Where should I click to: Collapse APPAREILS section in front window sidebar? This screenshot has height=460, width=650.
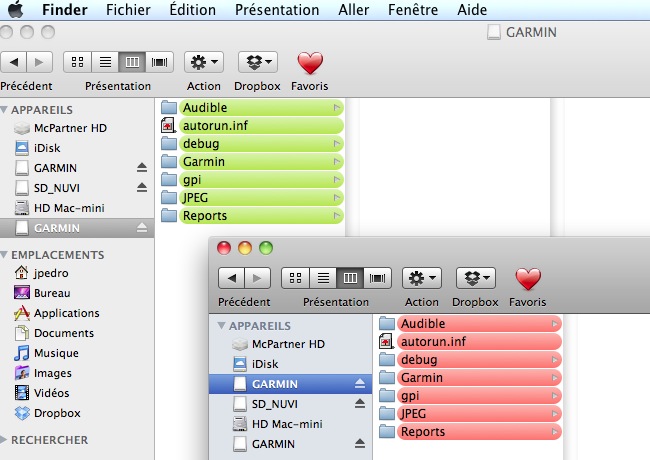click(x=221, y=326)
